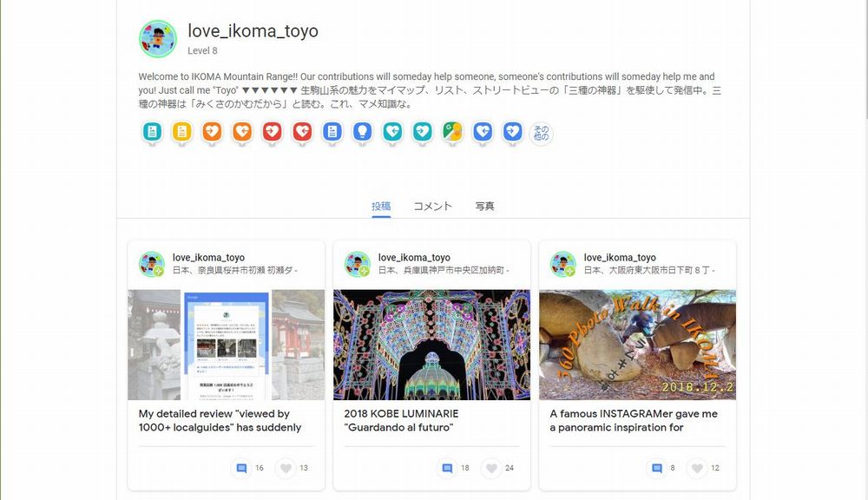This screenshot has width=868, height=500.
Task: Open the Google Maps duck badge
Action: point(452,133)
